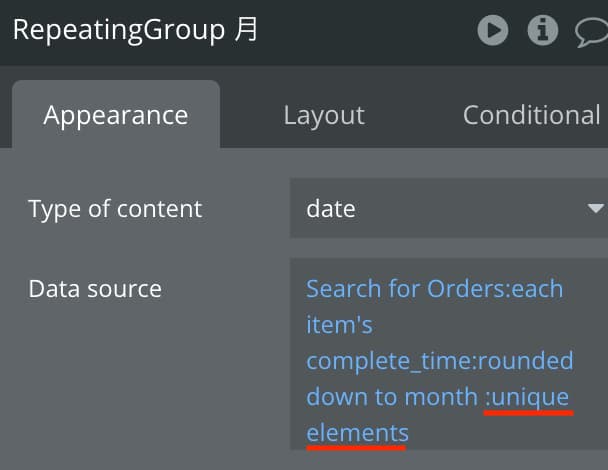Click the 'Type of content' label
This screenshot has width=608, height=470.
pyautogui.click(x=115, y=209)
